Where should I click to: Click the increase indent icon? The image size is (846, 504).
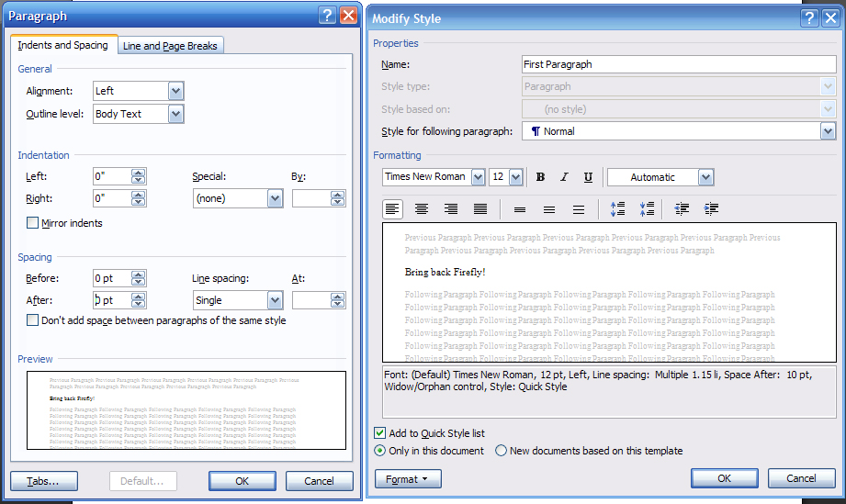coord(711,209)
